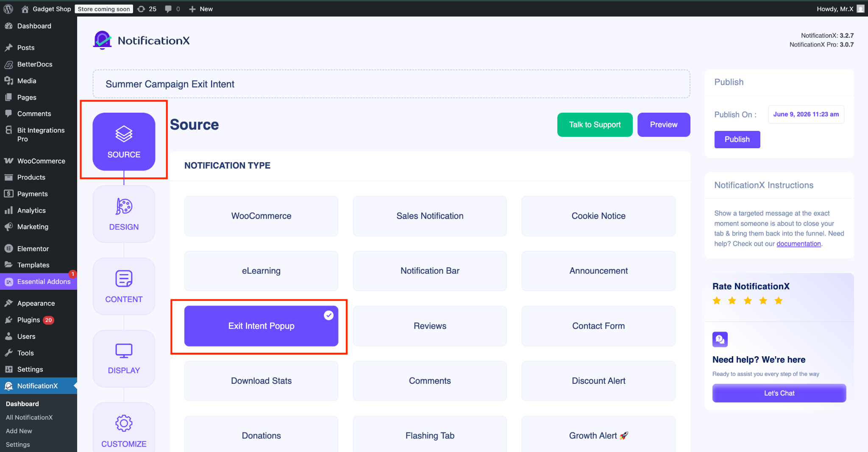Click the New plus icon
Image resolution: width=868 pixels, height=452 pixels.
point(192,9)
